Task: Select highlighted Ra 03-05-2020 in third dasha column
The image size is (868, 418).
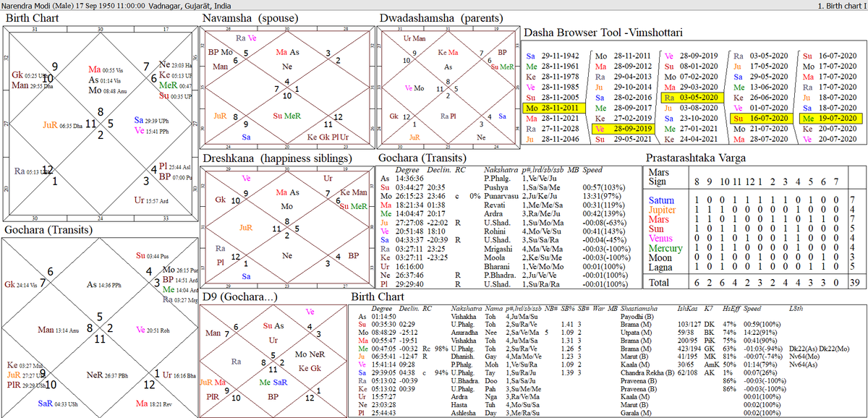Action: 693,97
